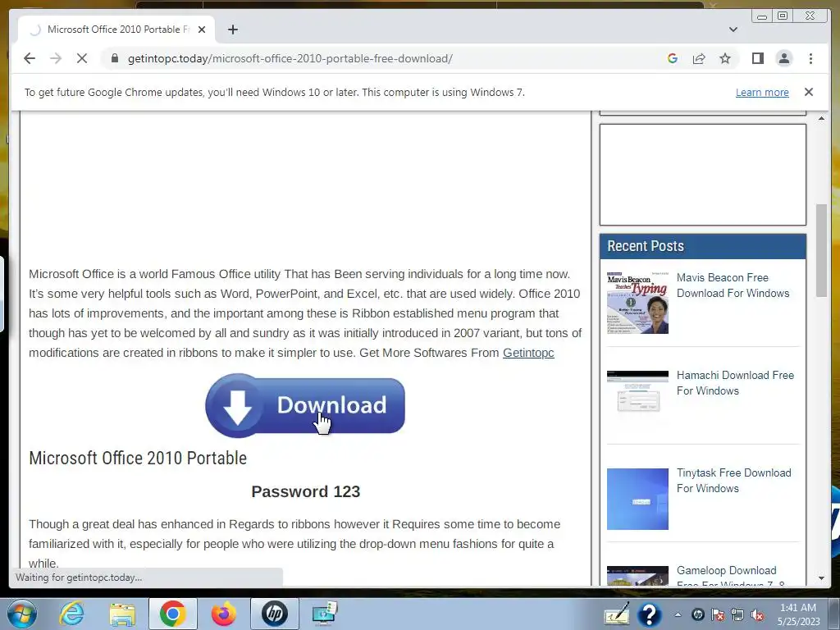
Task: Close the Microsoft Office 2010 Portable tab
Action: (202, 30)
